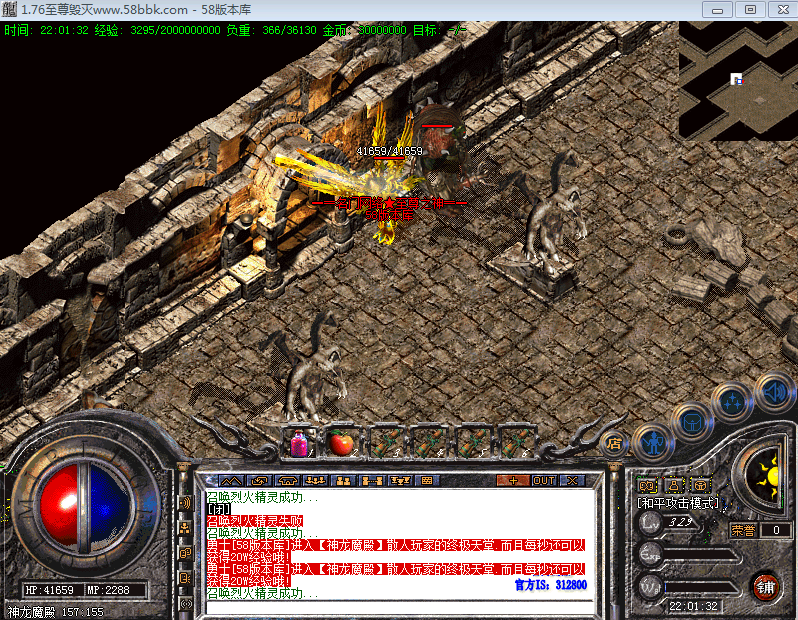Viewport: 798px width, 620px height.
Task: Click the Wgt weight progress bar
Action: (x=702, y=587)
